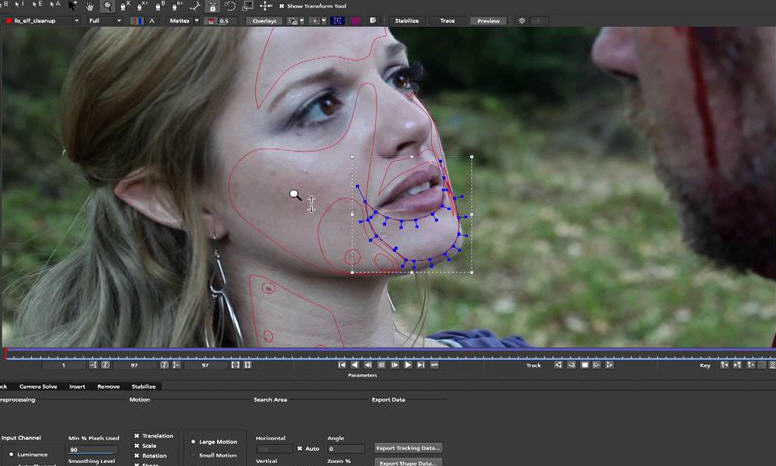This screenshot has height=466, width=776.
Task: Select the Luminance input channel radio
Action: tap(11, 455)
